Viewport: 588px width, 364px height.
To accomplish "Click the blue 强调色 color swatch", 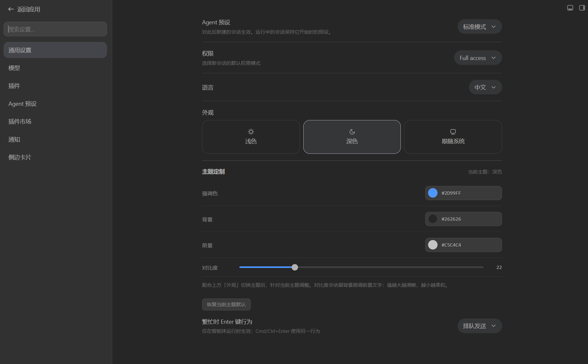I will pyautogui.click(x=433, y=193).
